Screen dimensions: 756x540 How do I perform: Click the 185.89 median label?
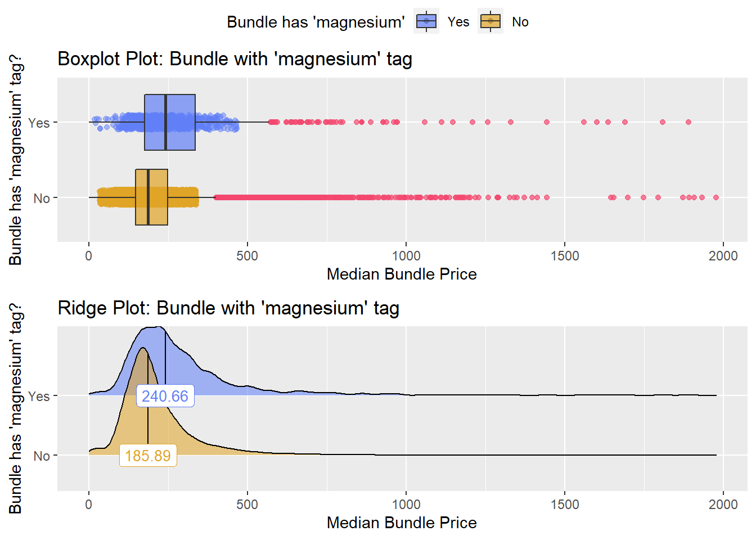click(148, 456)
